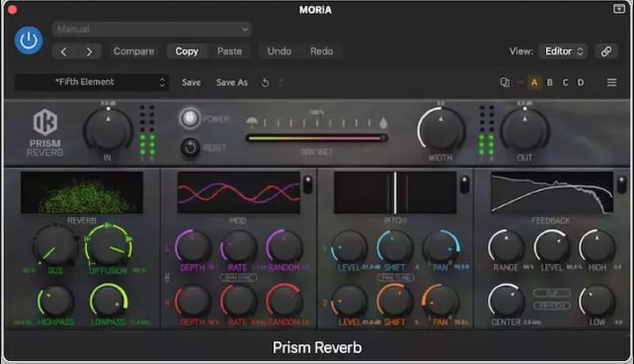This screenshot has height=364, width=634.
Task: Click the link chain icon beside View
Action: click(x=605, y=51)
